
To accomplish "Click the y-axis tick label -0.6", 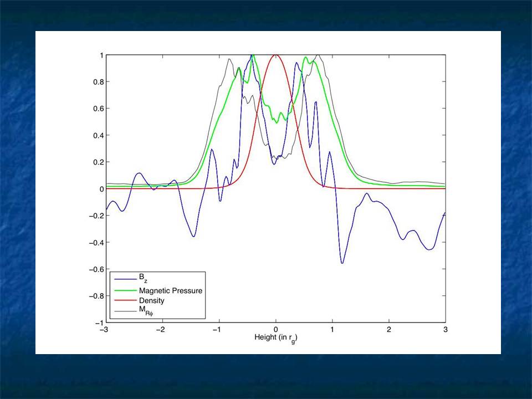I will point(94,269).
